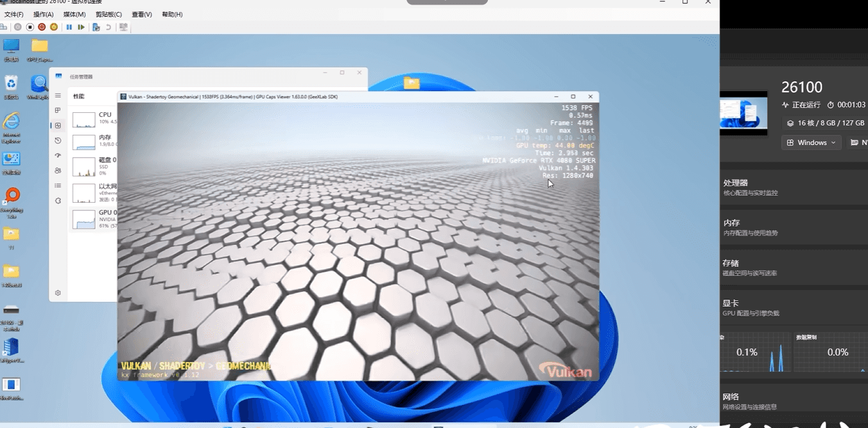Click the Checkpoint icon in VM toolbar
This screenshot has width=868, height=428.
click(x=96, y=27)
